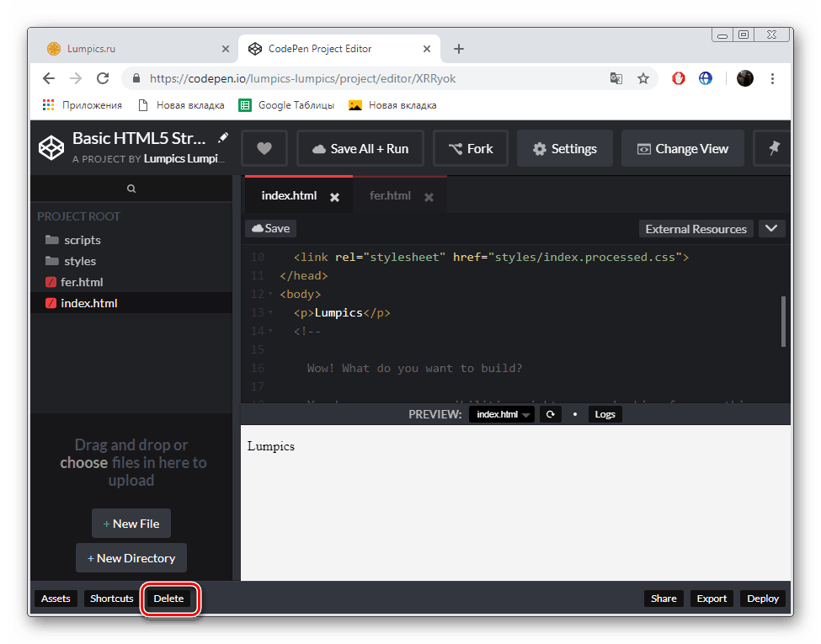Click the pencil icon to rename the project

pos(222,136)
